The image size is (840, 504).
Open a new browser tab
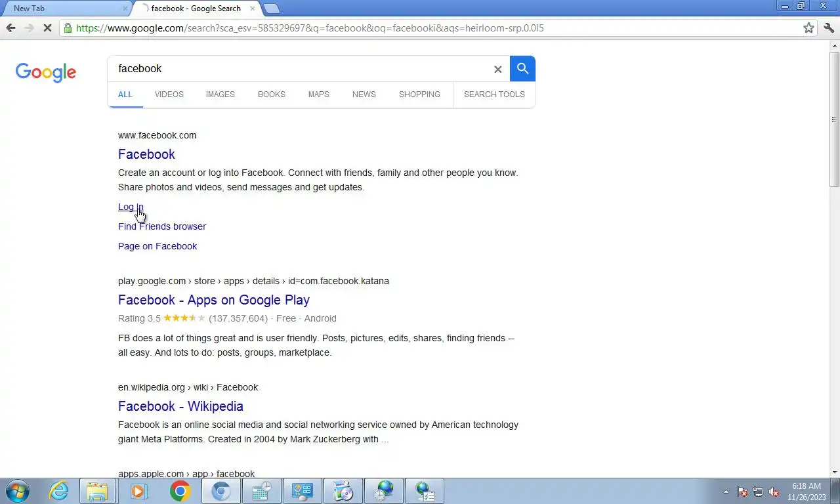(x=271, y=9)
